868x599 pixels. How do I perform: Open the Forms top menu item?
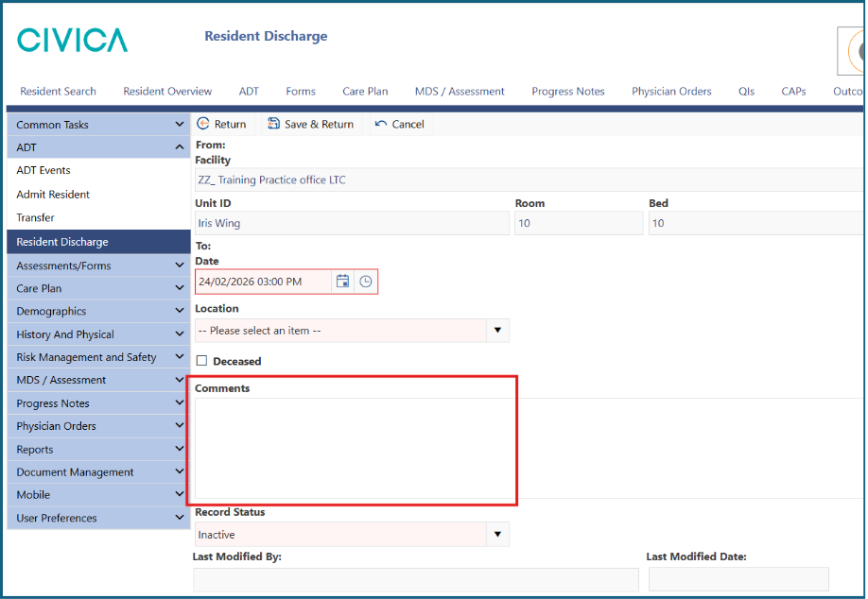click(x=301, y=92)
